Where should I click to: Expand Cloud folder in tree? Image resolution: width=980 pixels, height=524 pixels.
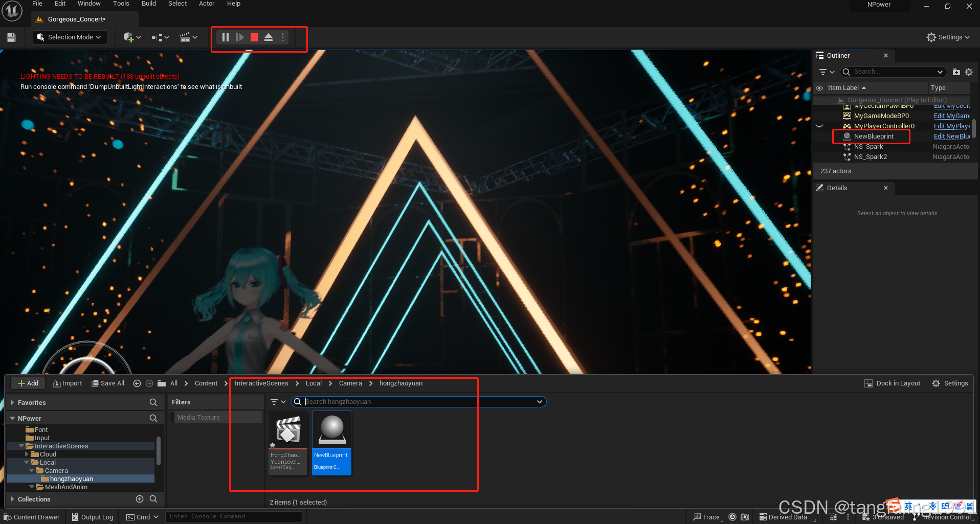pos(27,454)
